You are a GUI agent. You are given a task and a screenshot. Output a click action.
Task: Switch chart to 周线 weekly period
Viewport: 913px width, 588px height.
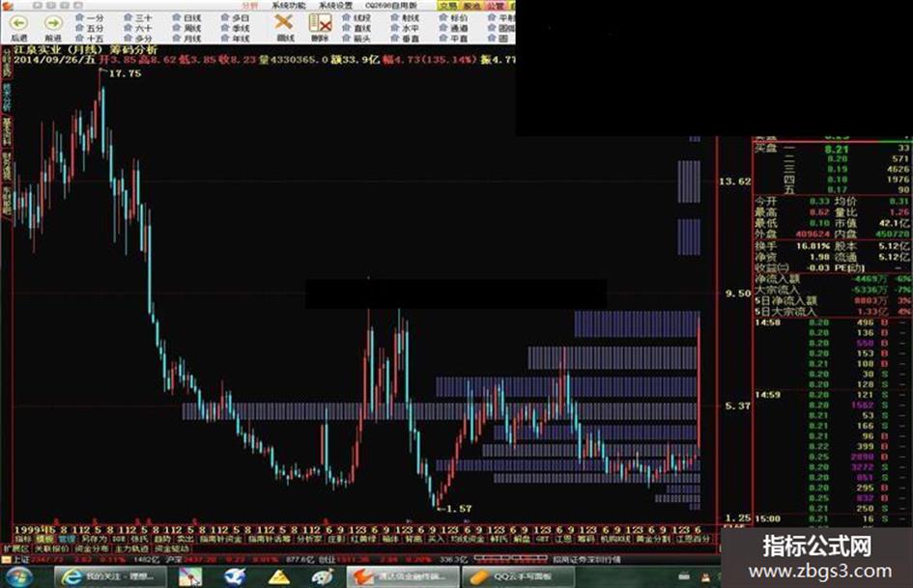coord(186,28)
